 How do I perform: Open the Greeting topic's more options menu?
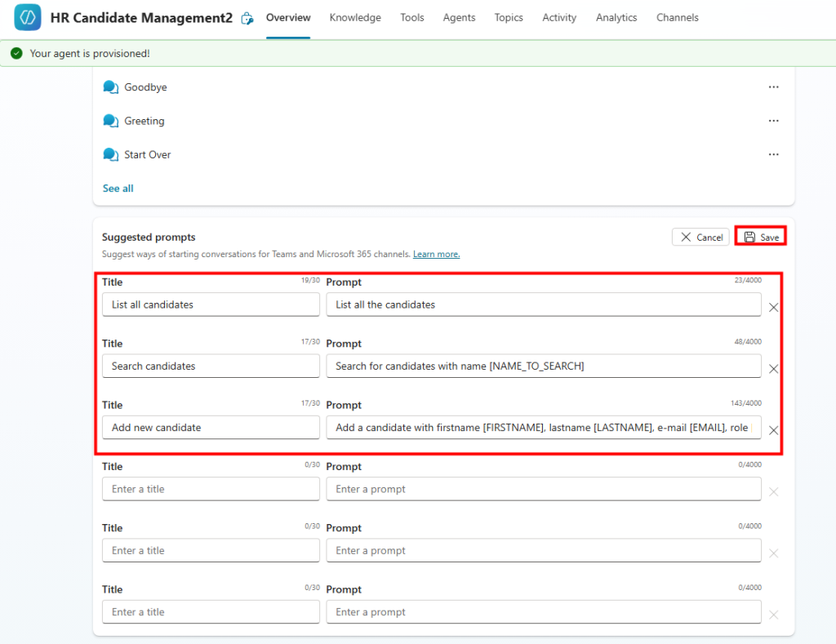click(x=773, y=121)
